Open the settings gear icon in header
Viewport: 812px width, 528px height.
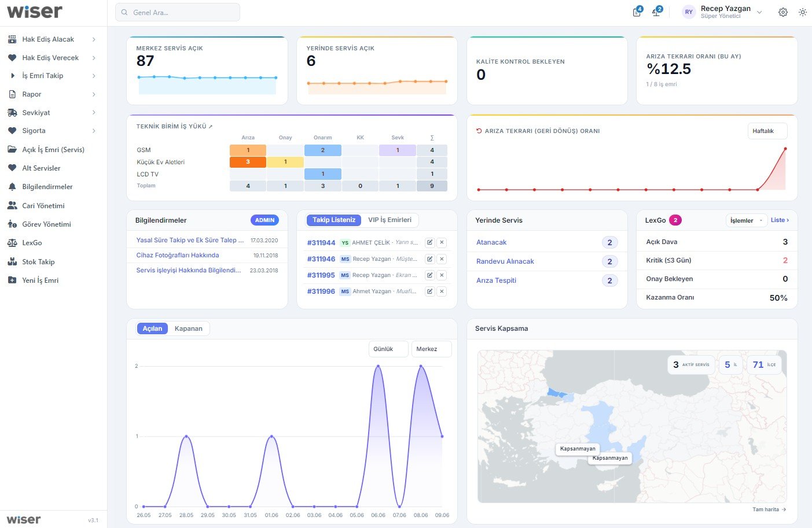click(782, 12)
